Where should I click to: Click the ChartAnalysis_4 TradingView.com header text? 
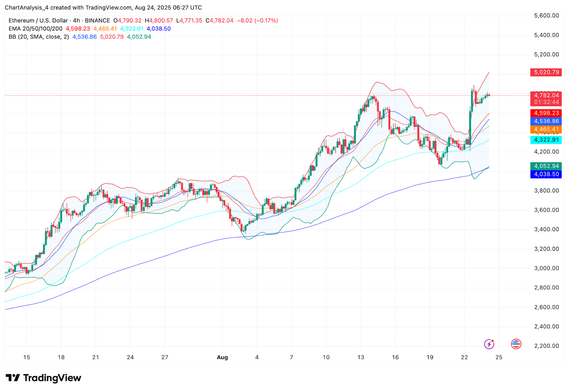(x=103, y=7)
